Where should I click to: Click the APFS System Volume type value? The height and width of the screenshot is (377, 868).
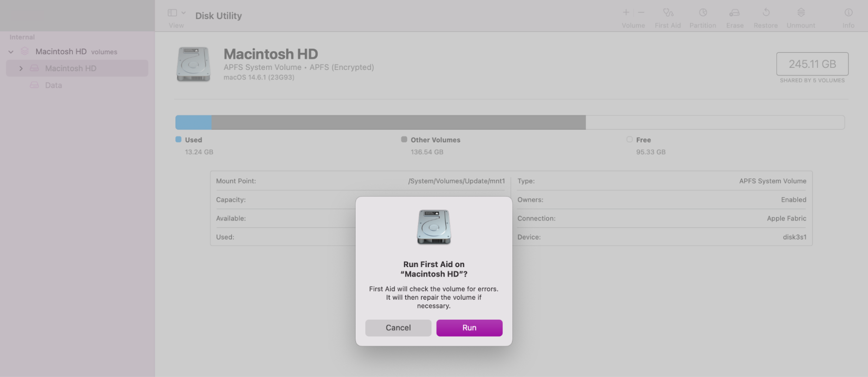point(773,181)
